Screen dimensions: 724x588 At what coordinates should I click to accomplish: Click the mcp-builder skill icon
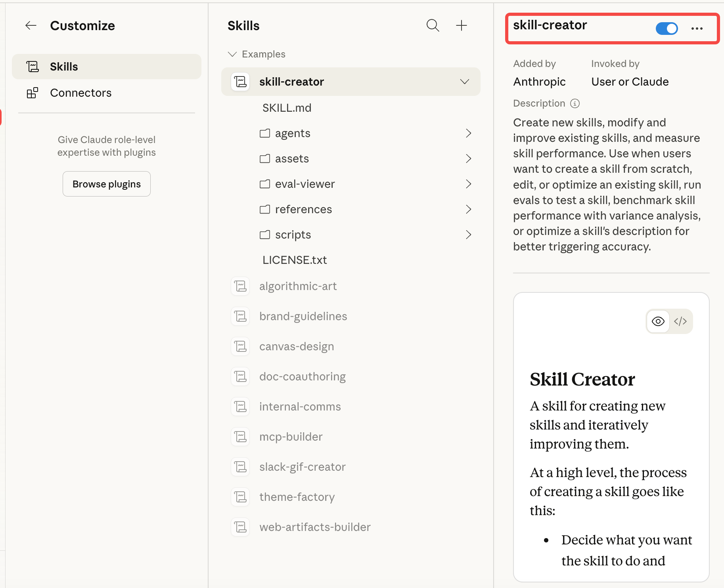click(240, 437)
